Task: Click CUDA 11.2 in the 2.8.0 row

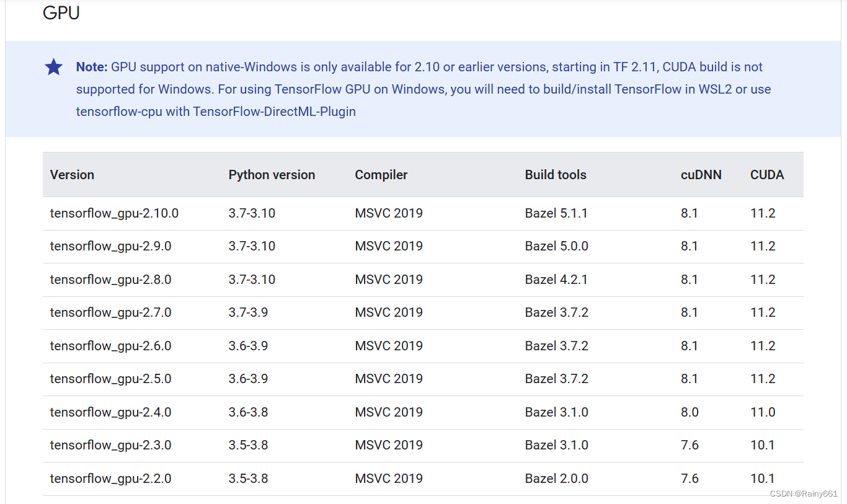Action: (x=763, y=280)
